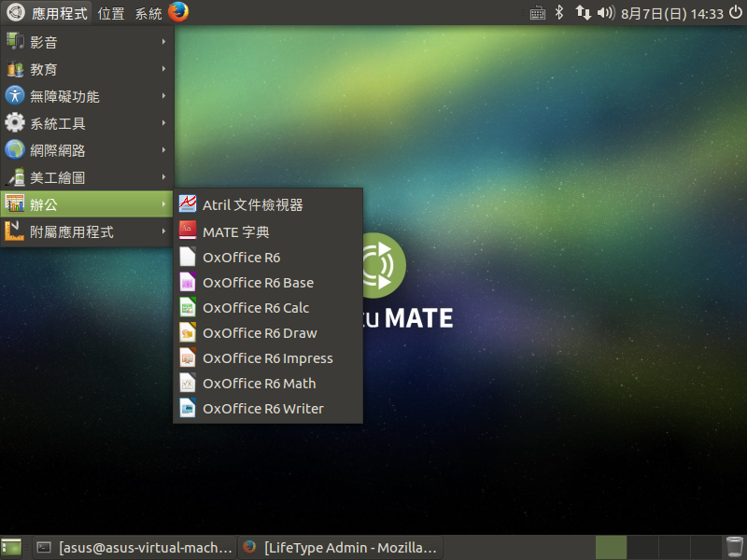Launch Atril 文件檢視器
This screenshot has width=747, height=560.
point(268,204)
